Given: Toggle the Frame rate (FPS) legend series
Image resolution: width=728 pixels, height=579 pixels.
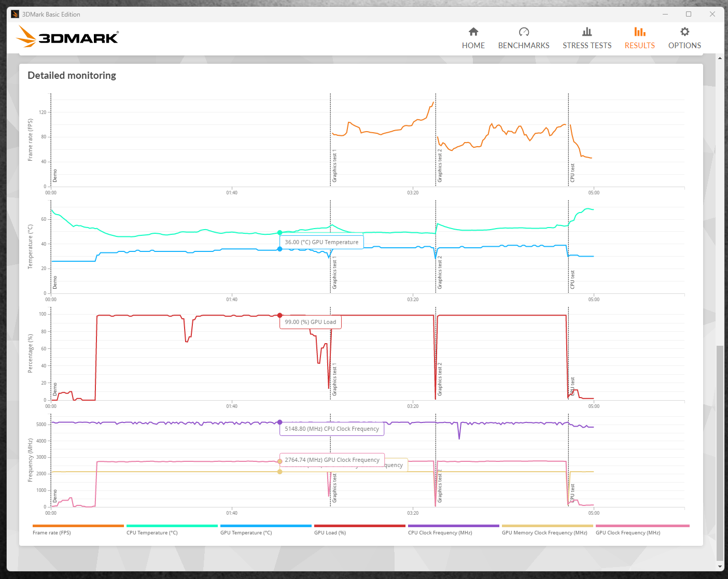Looking at the screenshot, I should point(78,530).
